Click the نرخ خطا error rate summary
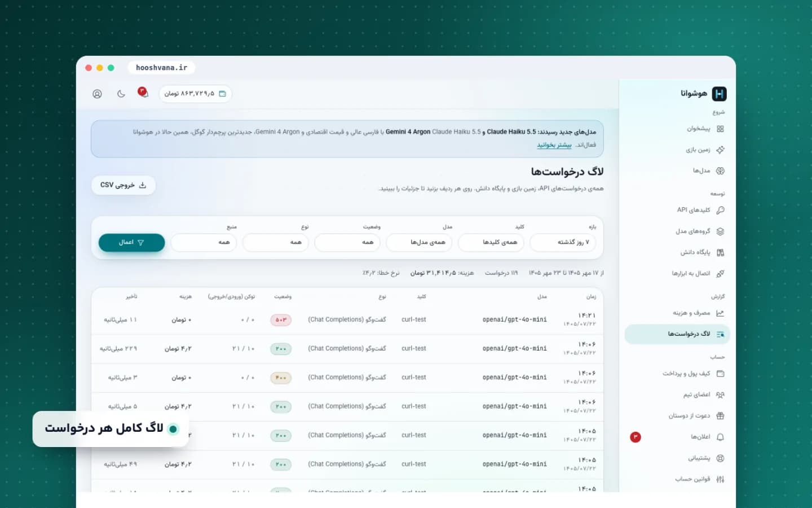Screen dimensions: 812x508 pyautogui.click(x=381, y=273)
